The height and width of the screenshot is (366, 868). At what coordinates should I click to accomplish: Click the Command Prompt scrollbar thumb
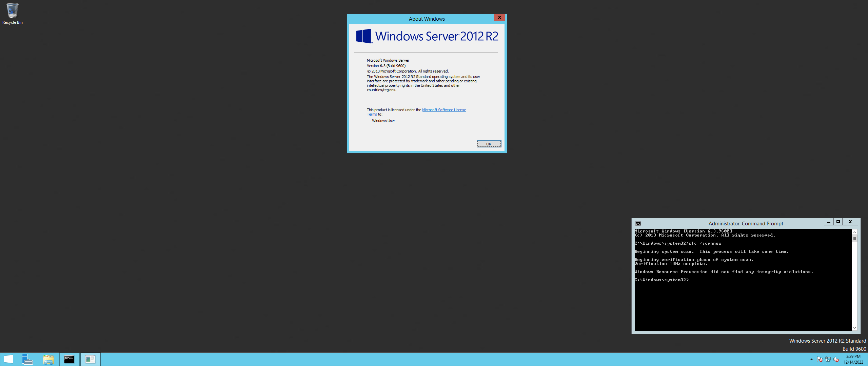855,239
